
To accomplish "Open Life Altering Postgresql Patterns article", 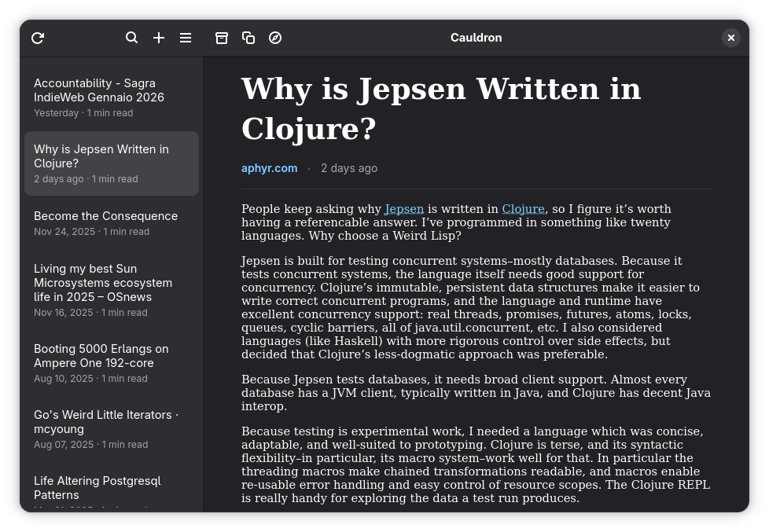I will point(112,488).
